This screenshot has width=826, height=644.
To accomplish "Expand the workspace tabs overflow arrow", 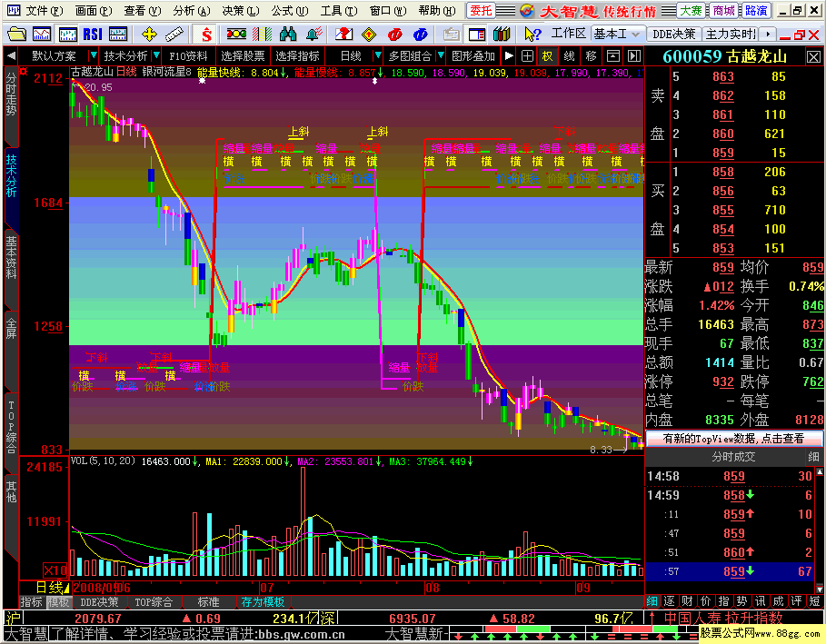I will point(769,35).
